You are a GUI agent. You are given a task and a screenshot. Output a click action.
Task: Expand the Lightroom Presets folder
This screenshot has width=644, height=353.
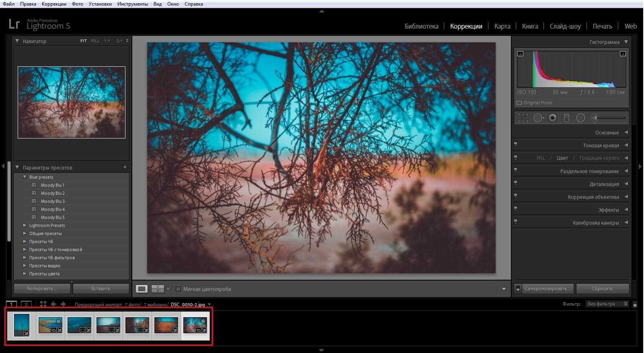25,226
